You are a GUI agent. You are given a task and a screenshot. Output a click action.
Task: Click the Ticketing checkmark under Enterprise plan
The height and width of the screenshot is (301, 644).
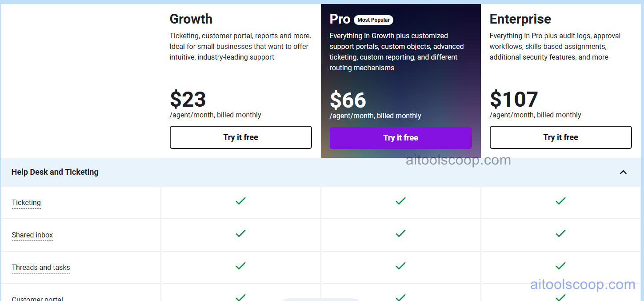[560, 201]
